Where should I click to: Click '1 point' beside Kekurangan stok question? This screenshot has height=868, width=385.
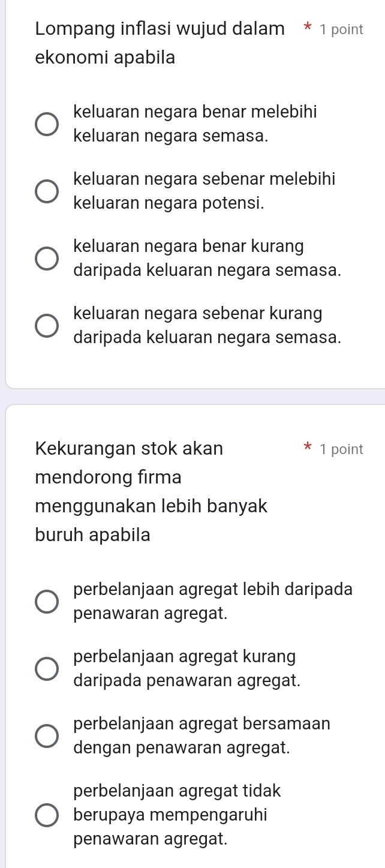pos(342,449)
